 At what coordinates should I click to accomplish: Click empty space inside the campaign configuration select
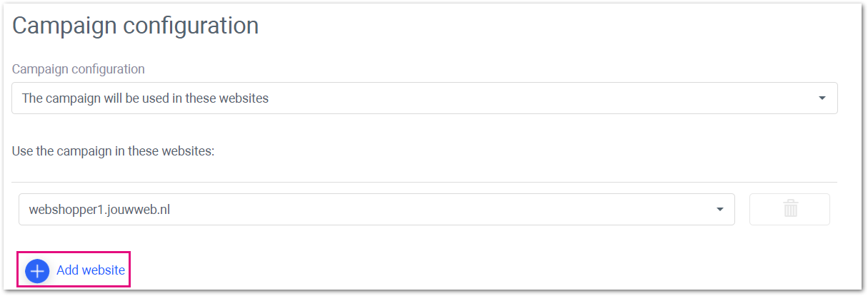pyautogui.click(x=543, y=98)
